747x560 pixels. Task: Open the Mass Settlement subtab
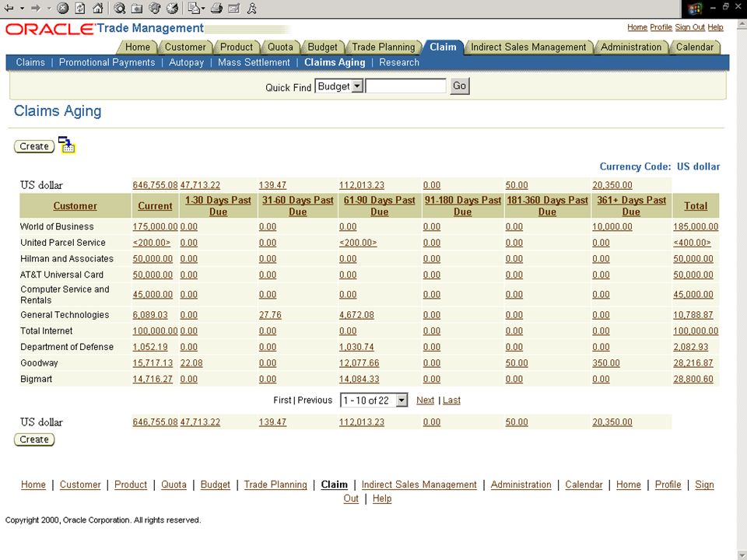pyautogui.click(x=254, y=62)
